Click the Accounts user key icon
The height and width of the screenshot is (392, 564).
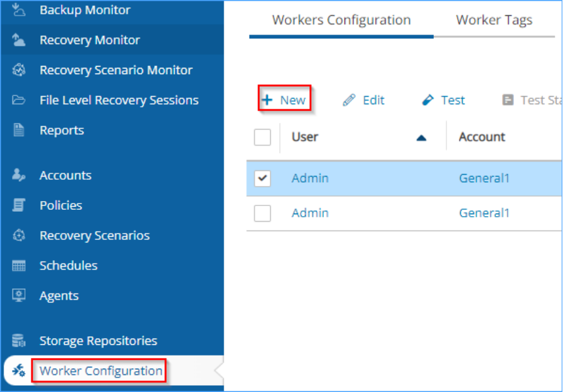coord(18,175)
